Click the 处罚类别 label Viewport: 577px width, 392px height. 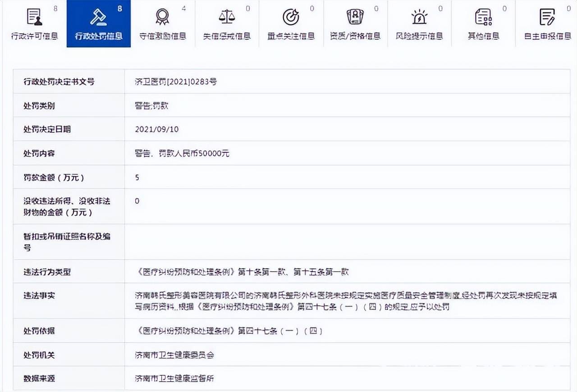click(x=39, y=106)
